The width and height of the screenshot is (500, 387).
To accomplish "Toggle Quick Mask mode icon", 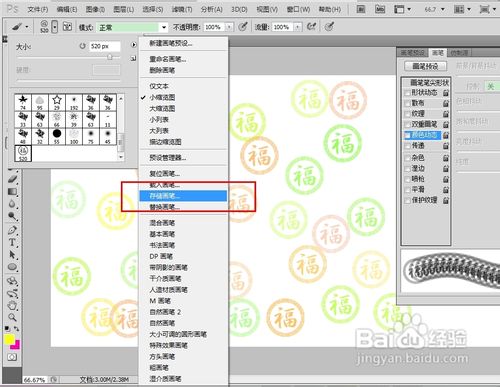I will 12,357.
